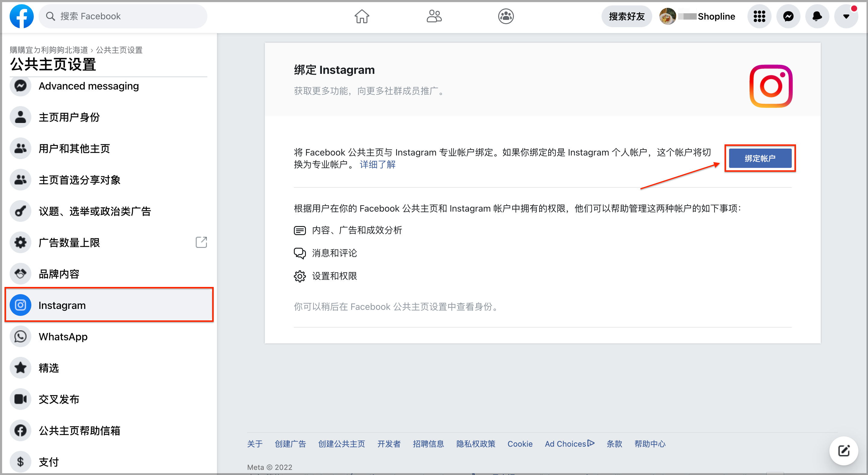Select Instagram in the settings sidebar
Screen dimensions: 868x475
109,305
